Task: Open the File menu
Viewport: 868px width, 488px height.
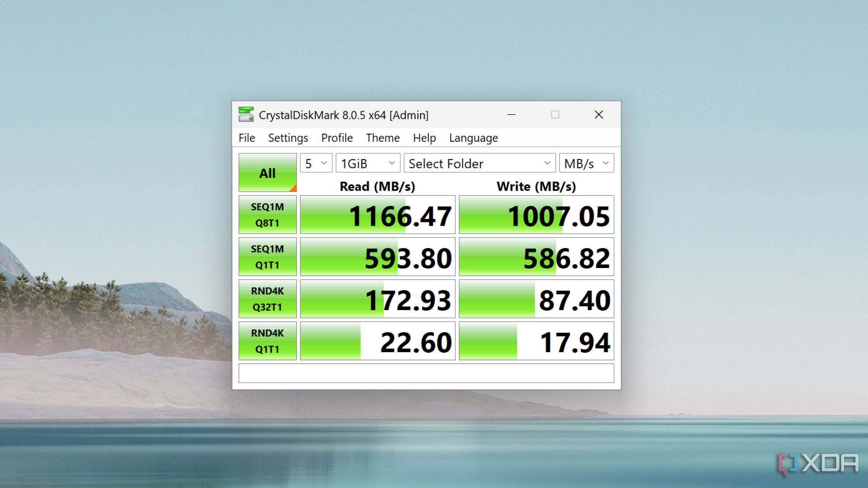Action: (246, 137)
